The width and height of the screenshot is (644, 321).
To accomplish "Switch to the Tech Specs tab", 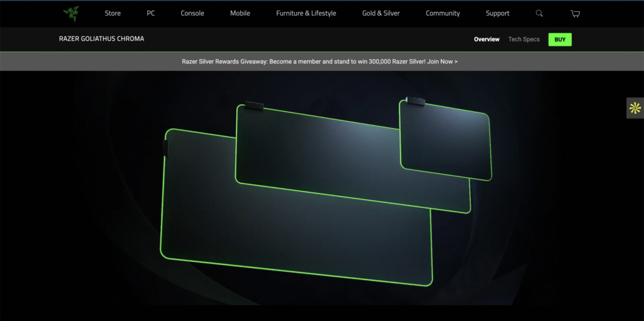I will pos(524,40).
